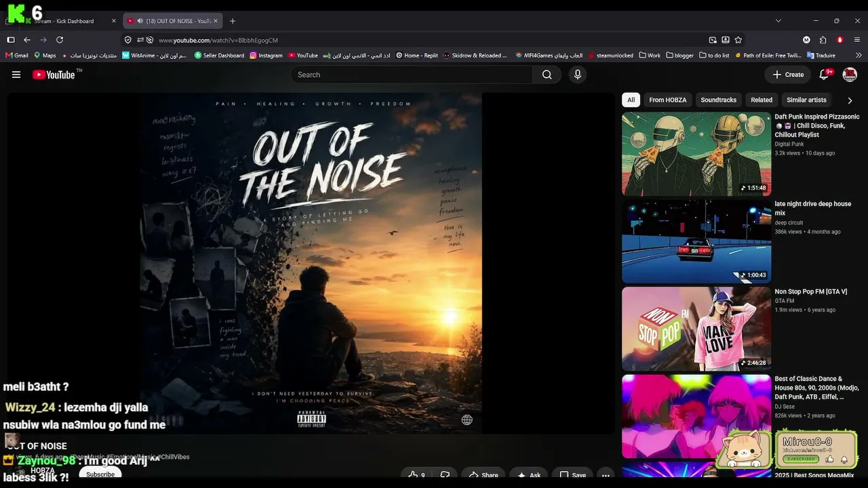The width and height of the screenshot is (868, 488).
Task: Open the Maps bookmark
Action: (x=45, y=56)
